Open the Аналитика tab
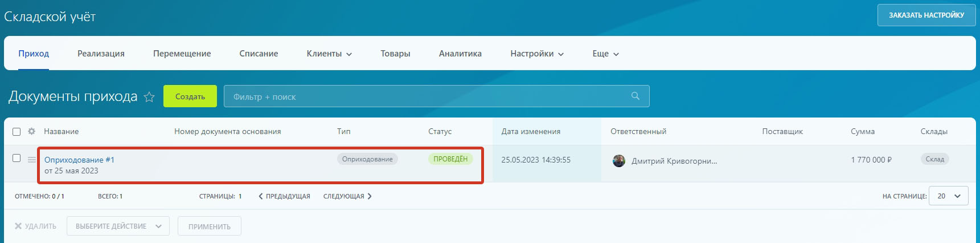Viewport: 980px width, 243px height. (460, 54)
